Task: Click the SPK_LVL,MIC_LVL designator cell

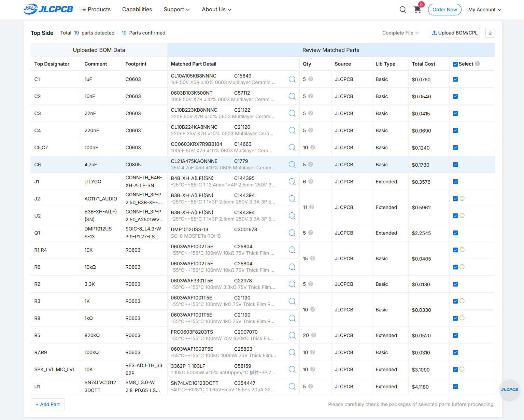Action: point(55,369)
